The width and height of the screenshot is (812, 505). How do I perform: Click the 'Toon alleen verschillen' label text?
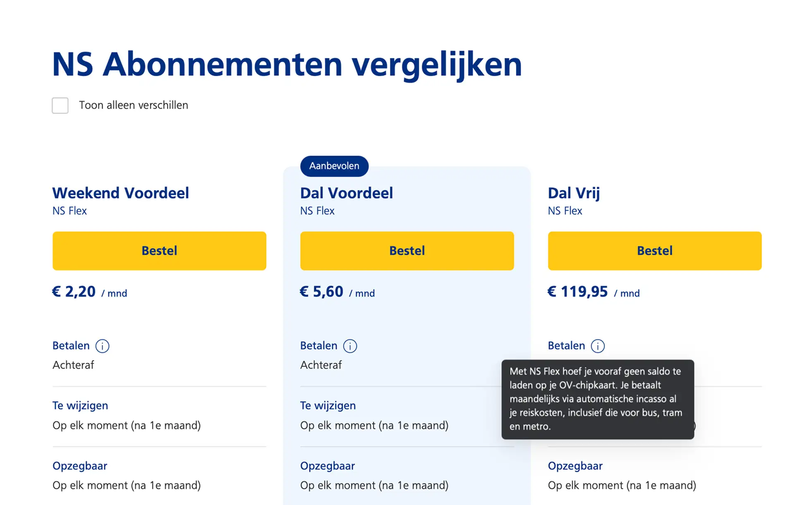coord(133,105)
